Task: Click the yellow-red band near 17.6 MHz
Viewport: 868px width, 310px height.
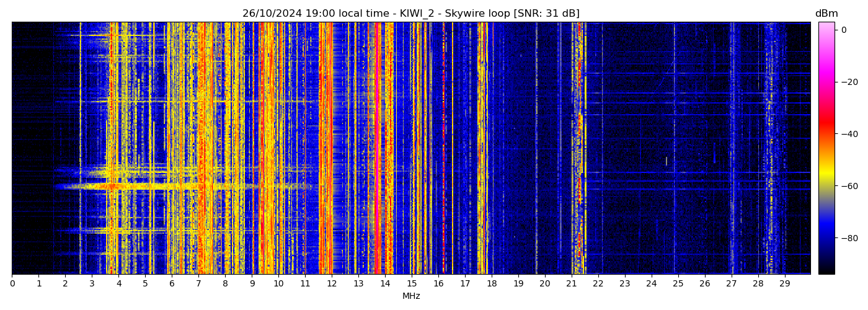Action: tap(481, 149)
